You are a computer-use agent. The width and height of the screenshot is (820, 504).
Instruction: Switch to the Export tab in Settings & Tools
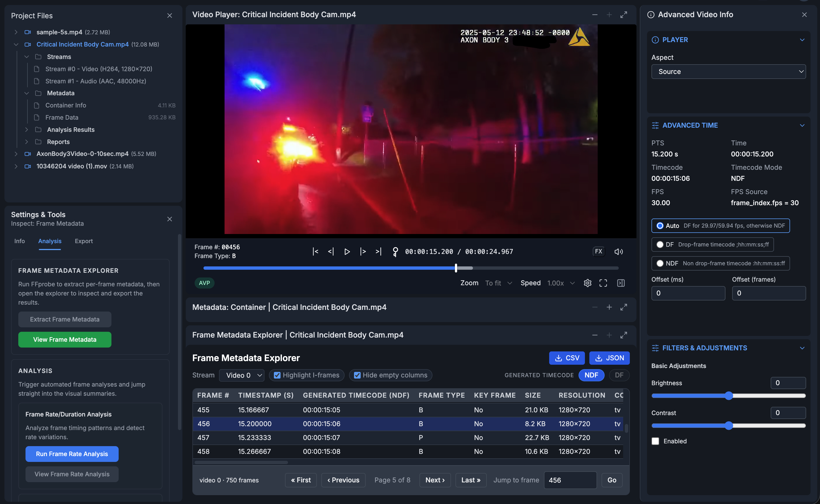pyautogui.click(x=83, y=241)
